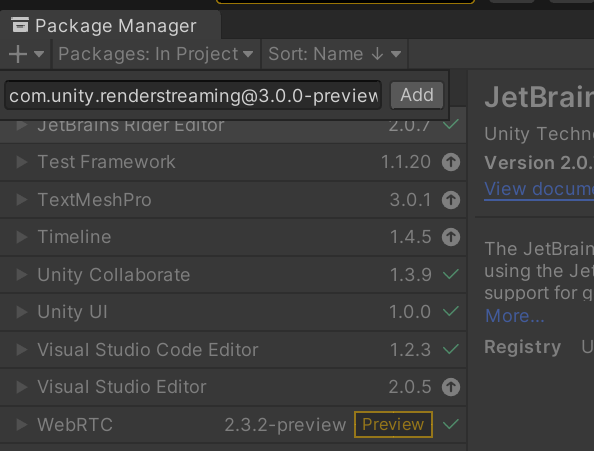This screenshot has height=451, width=594.
Task: Select the Timeline row
Action: (233, 237)
